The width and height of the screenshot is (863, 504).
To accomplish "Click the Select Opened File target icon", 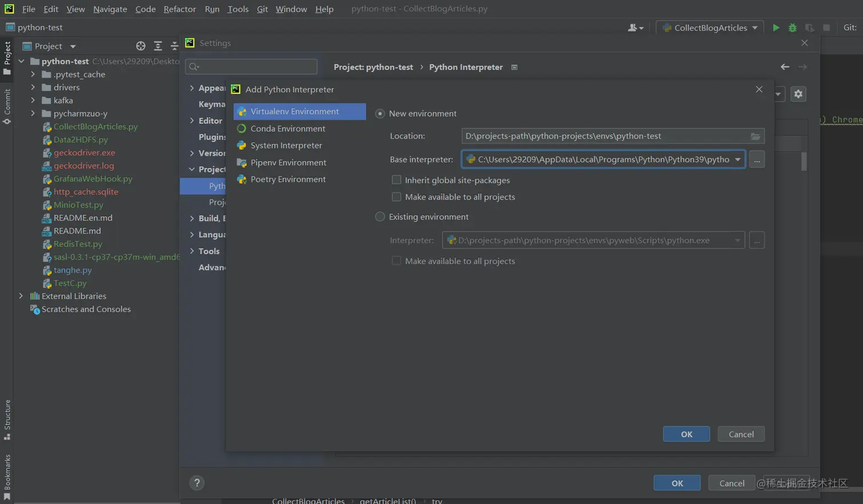I will click(140, 46).
